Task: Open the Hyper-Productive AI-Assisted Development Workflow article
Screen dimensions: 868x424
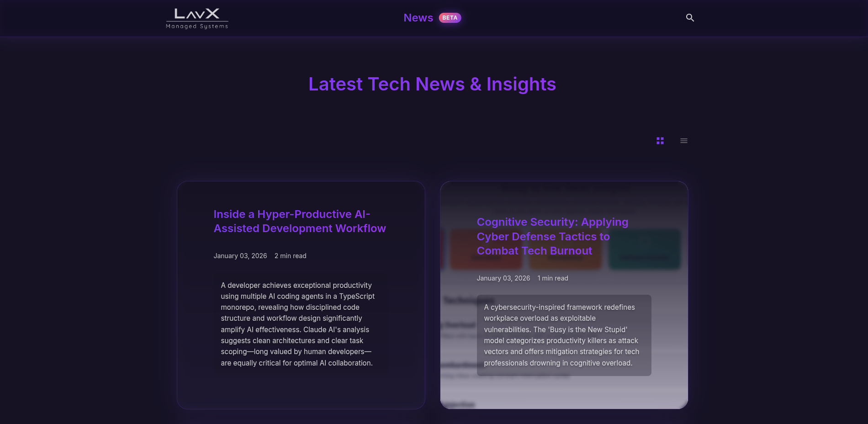Action: pyautogui.click(x=300, y=221)
